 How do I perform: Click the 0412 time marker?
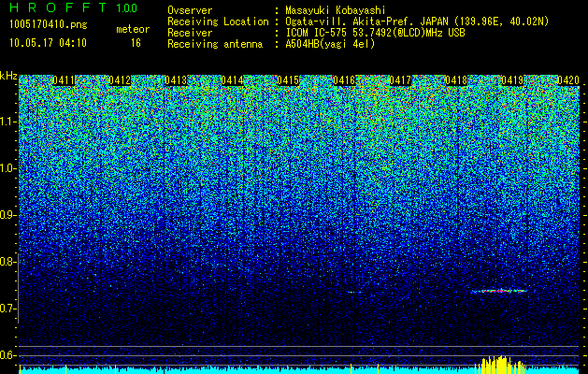coord(120,80)
